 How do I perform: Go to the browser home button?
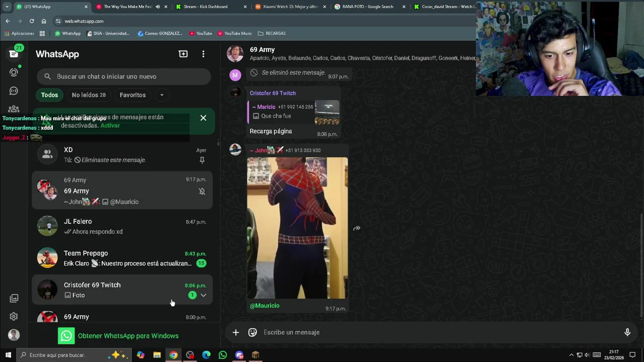coord(44,21)
